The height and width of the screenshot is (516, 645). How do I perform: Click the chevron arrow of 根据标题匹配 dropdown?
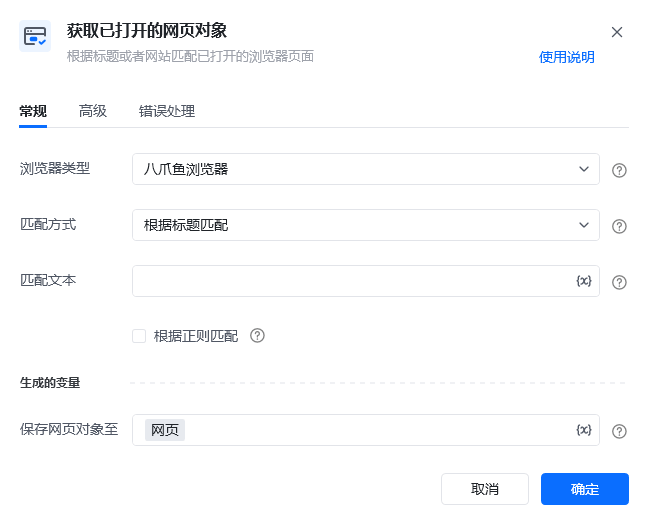[x=584, y=225]
